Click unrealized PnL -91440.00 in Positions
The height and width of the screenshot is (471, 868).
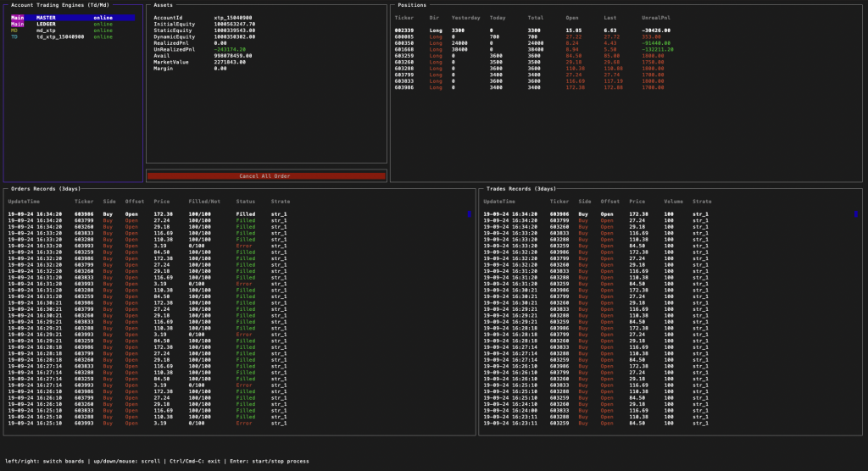(656, 43)
